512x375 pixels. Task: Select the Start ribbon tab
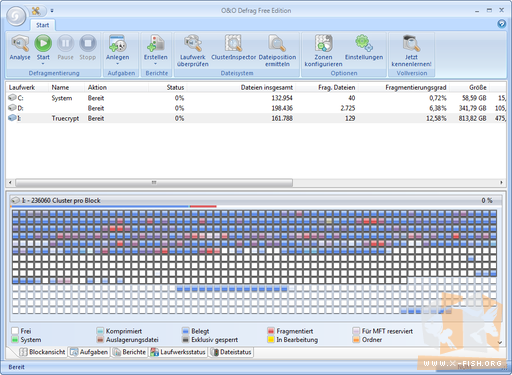[43, 25]
